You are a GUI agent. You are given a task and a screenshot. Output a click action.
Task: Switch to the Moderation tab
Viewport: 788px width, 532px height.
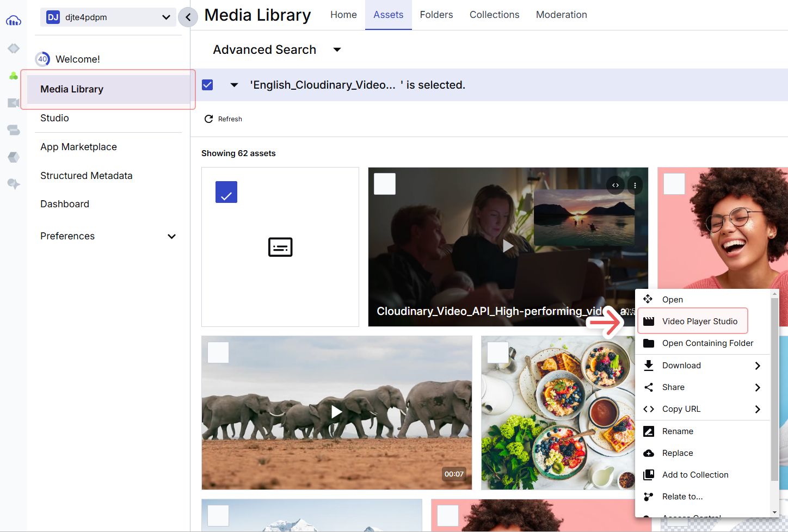(562, 15)
